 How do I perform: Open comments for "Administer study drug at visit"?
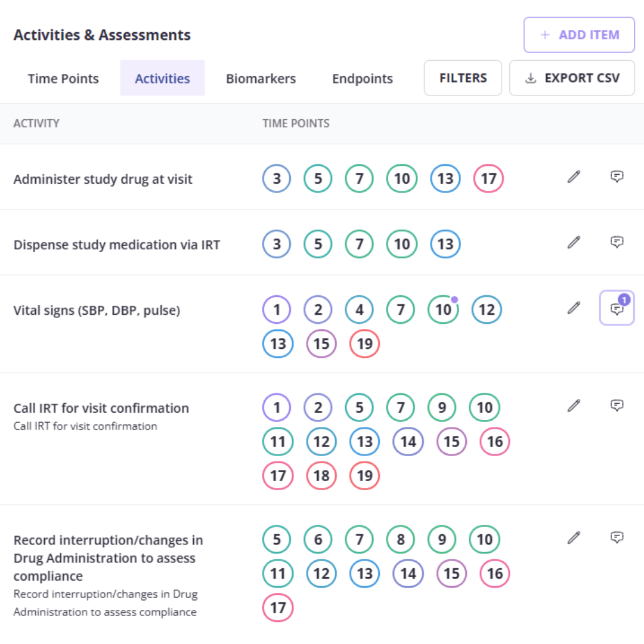(x=617, y=177)
